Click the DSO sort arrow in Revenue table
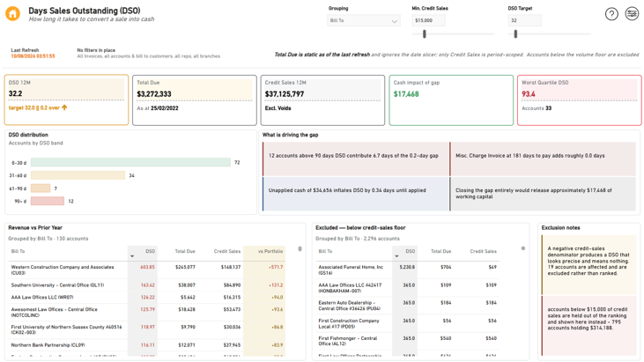Image resolution: width=644 pixels, height=362 pixels. [x=132, y=256]
